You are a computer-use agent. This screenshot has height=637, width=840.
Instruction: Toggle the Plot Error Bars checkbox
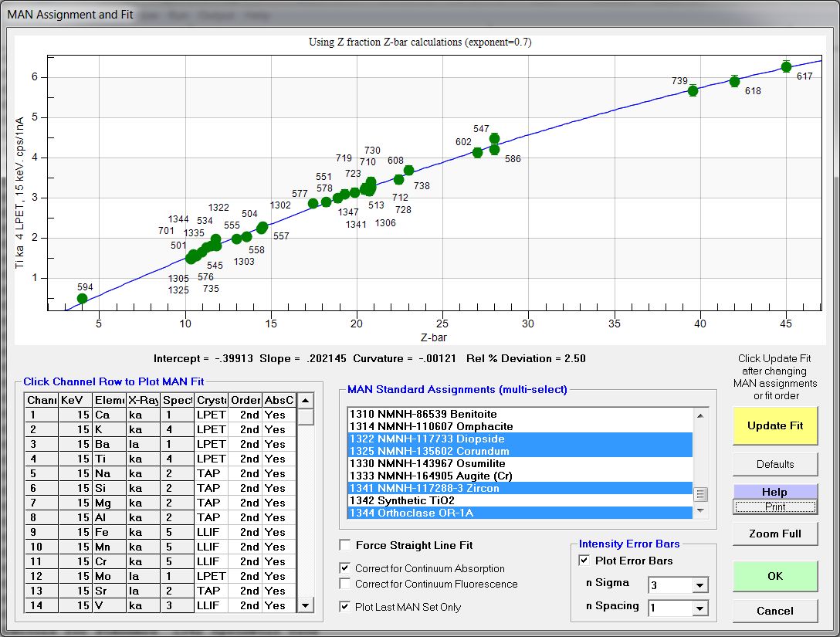click(x=584, y=561)
